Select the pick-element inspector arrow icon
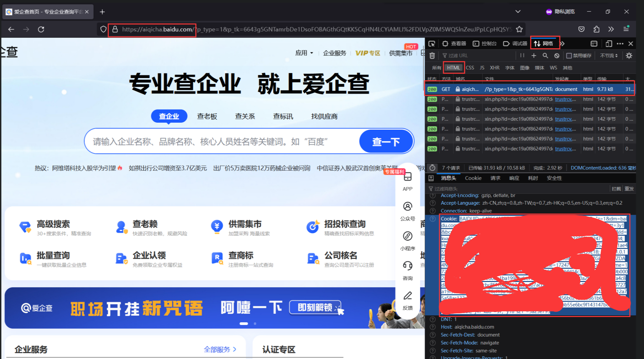644x359 pixels. coord(432,43)
